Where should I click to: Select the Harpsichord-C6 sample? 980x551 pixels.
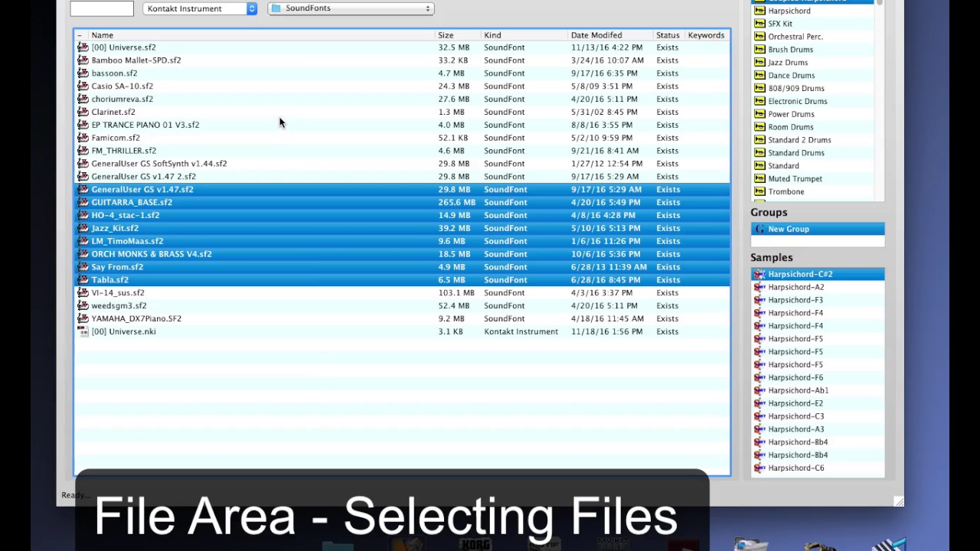[x=818, y=468]
